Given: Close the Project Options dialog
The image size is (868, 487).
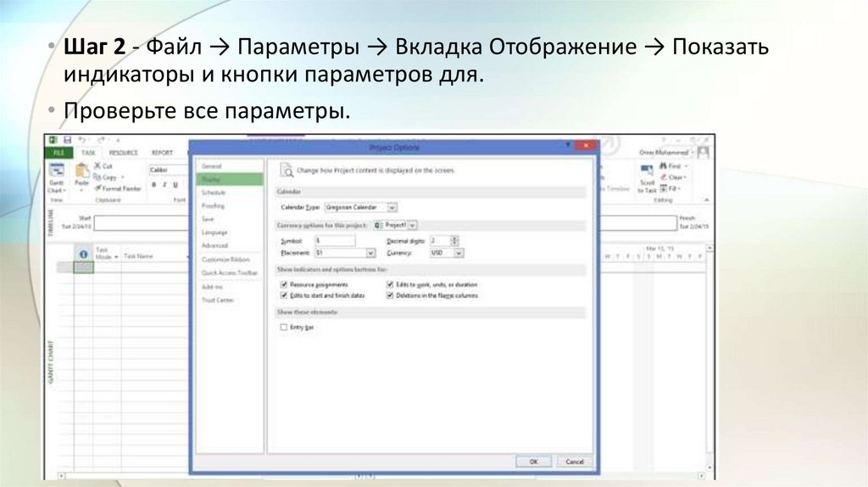Looking at the screenshot, I should point(585,145).
